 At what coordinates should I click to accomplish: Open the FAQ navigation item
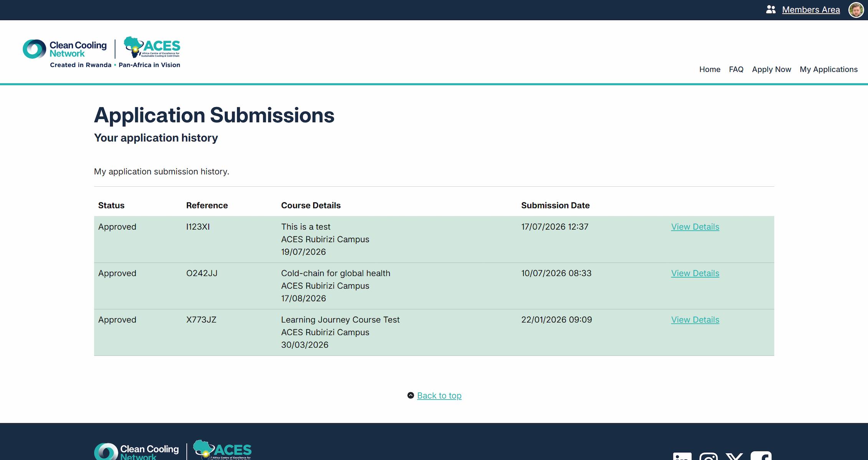pos(736,69)
